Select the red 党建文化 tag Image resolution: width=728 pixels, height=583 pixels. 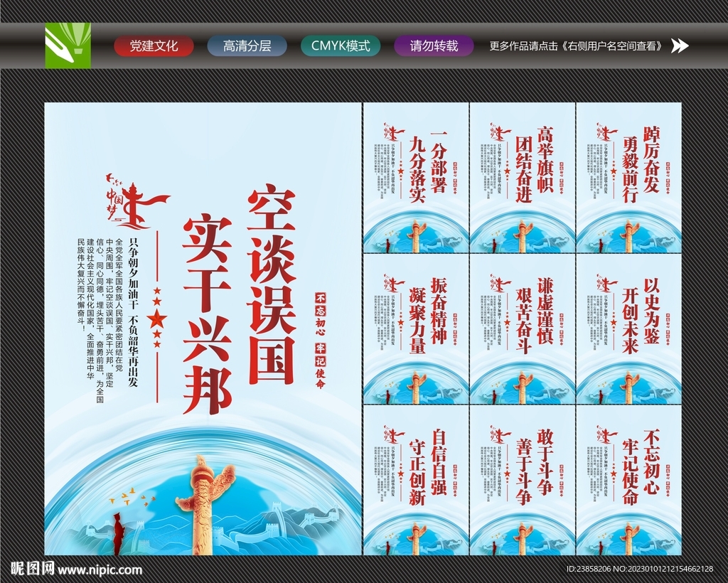coord(154,46)
